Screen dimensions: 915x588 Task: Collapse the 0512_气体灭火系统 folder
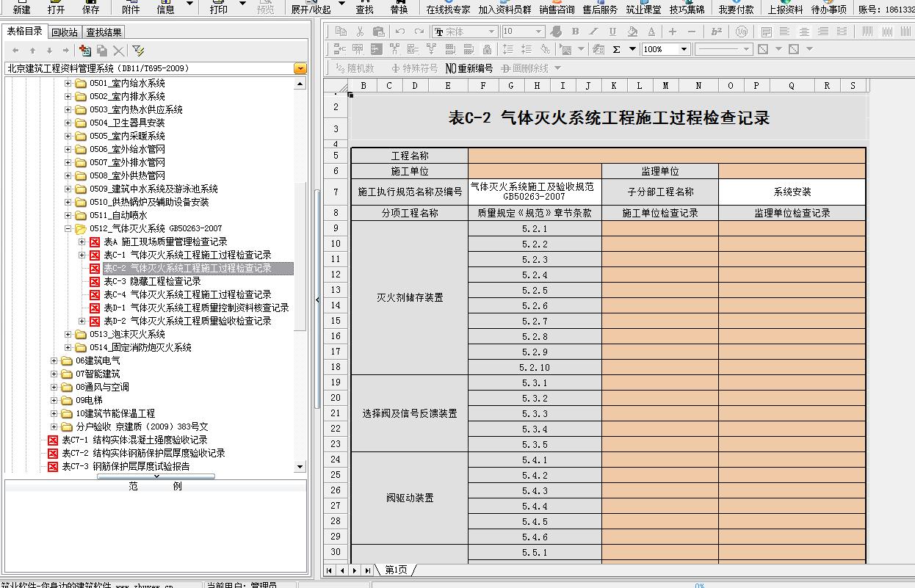68,228
